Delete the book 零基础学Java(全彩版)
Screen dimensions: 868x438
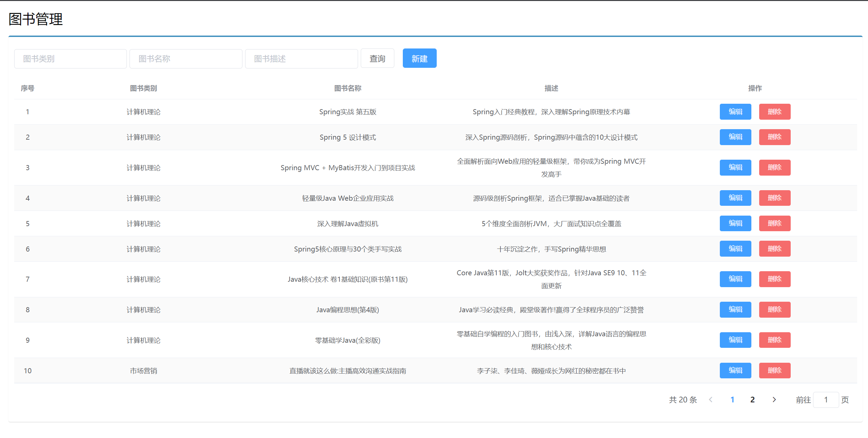pos(775,340)
